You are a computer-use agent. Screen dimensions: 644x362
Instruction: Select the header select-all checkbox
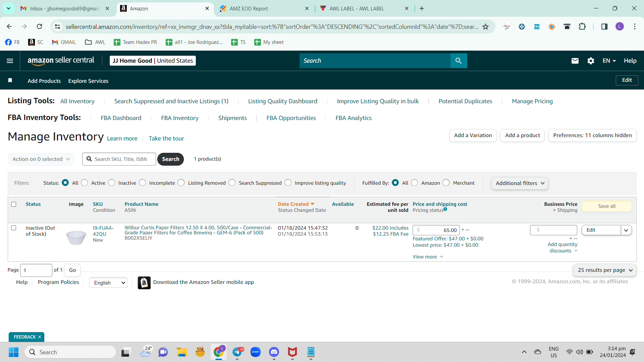click(x=14, y=204)
